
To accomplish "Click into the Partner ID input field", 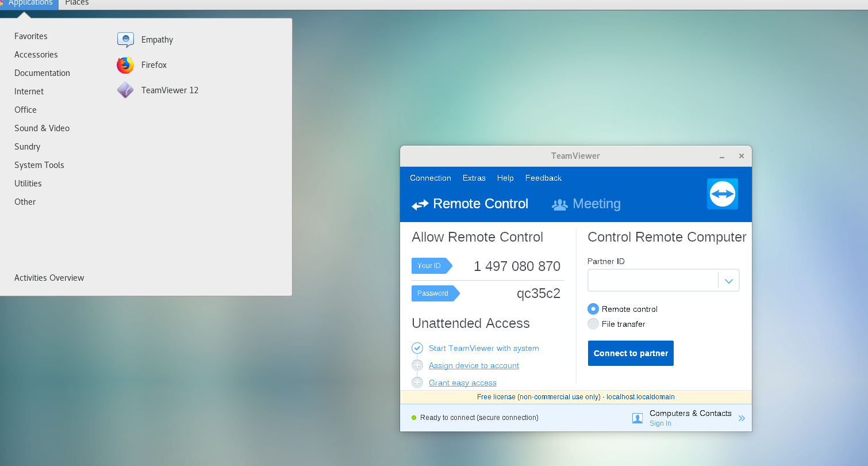I will point(652,281).
